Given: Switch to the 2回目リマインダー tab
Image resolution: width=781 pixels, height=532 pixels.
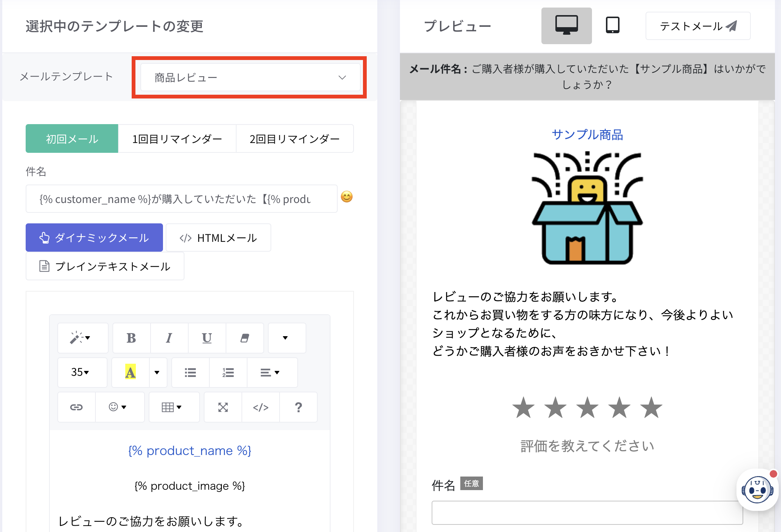Looking at the screenshot, I should pyautogui.click(x=295, y=139).
